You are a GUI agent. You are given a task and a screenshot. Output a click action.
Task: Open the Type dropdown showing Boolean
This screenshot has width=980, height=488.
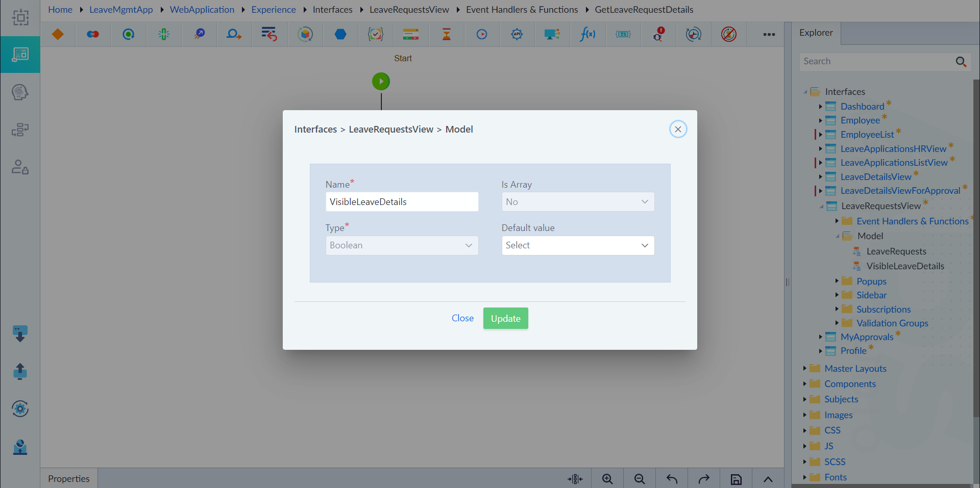coord(402,245)
